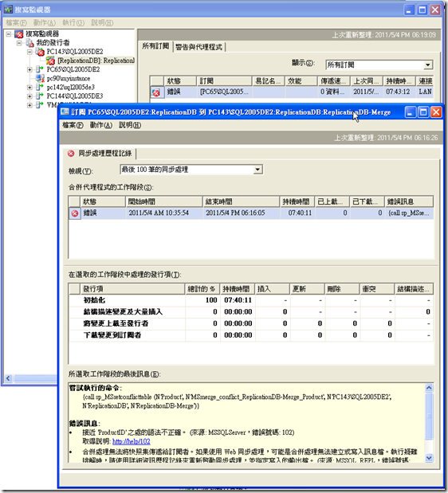The image size is (448, 493).
Task: Open the 顯示 所有訂閱 dropdown
Action: pos(427,65)
